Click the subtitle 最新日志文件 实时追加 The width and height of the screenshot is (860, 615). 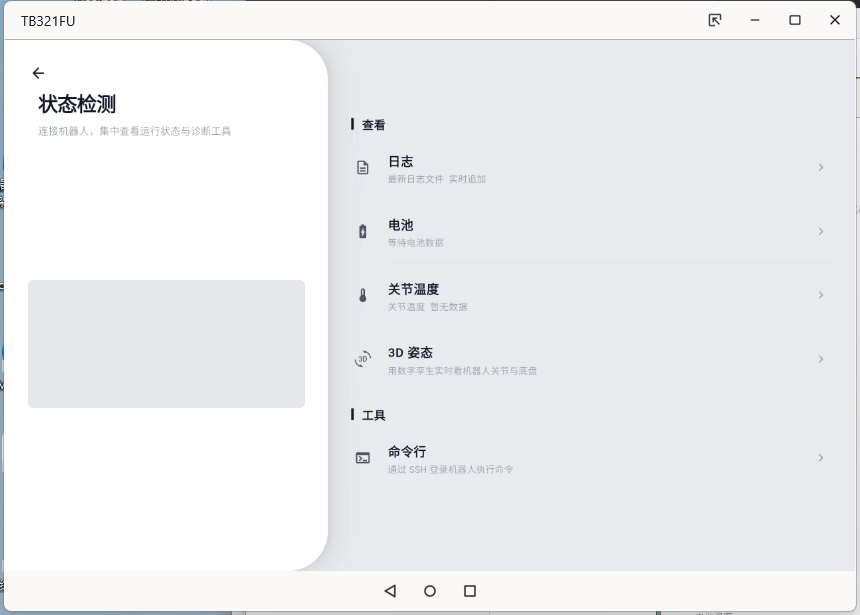coord(437,179)
